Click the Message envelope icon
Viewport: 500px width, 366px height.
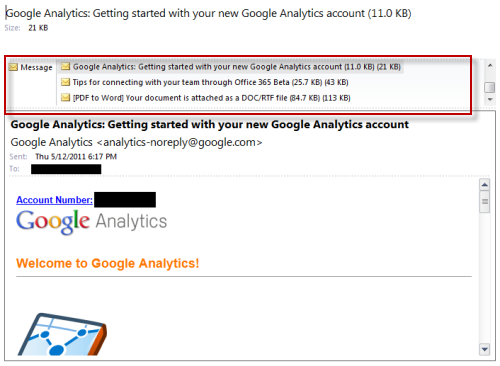click(x=13, y=67)
